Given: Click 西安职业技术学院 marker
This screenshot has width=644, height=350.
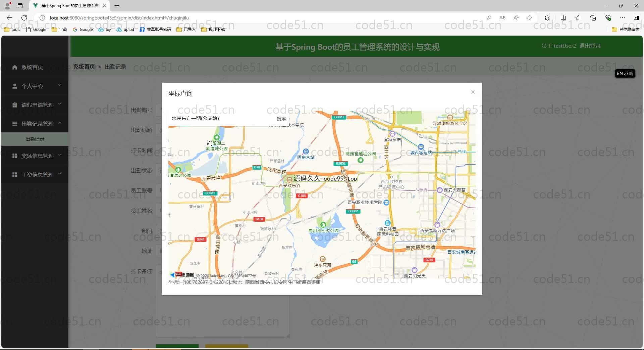Looking at the screenshot, I should [x=386, y=203].
